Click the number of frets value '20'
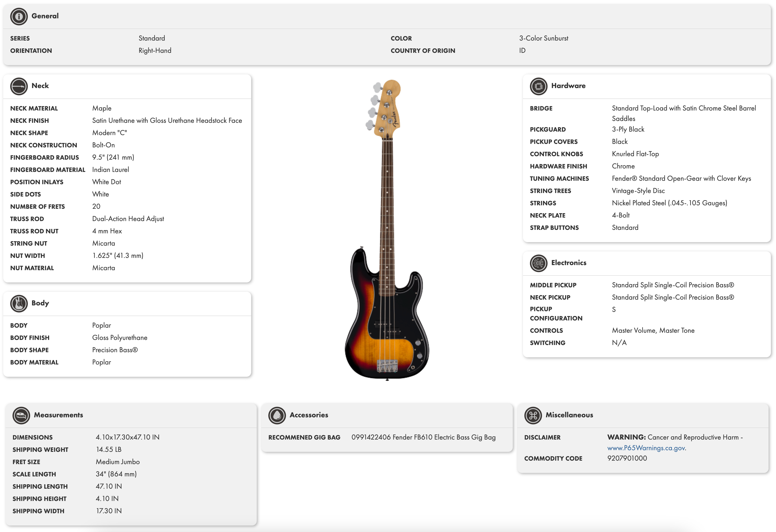 coord(96,206)
